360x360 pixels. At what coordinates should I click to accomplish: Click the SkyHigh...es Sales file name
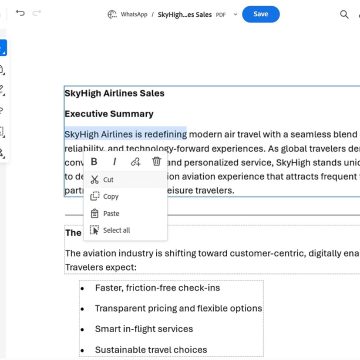pyautogui.click(x=185, y=15)
